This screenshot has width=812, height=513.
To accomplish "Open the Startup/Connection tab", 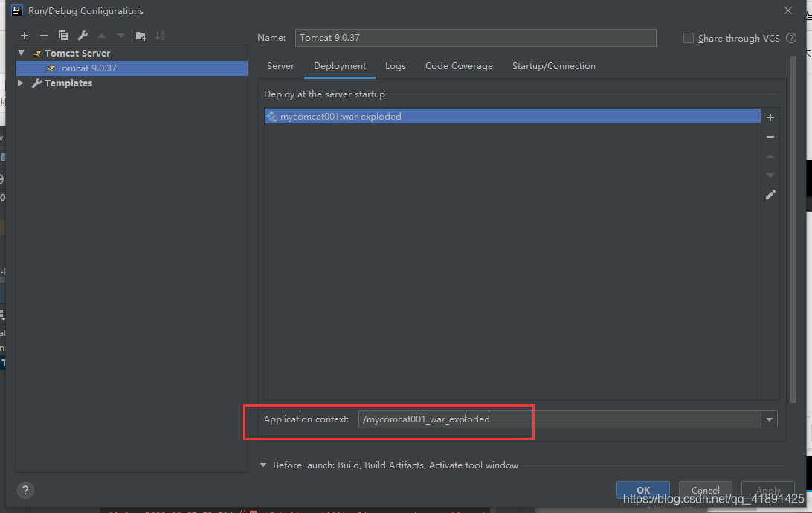I will 553,66.
